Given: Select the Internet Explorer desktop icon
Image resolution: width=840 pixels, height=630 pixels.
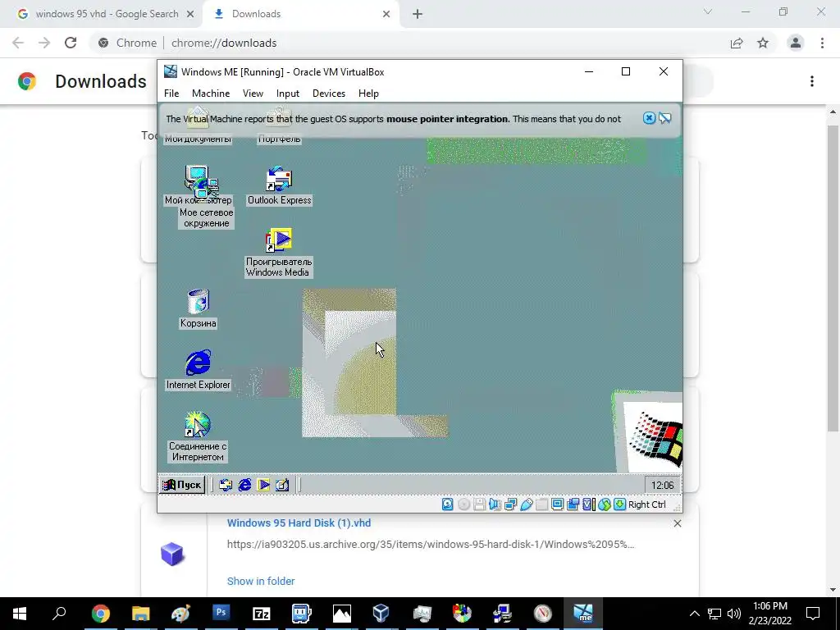Looking at the screenshot, I should tap(198, 370).
